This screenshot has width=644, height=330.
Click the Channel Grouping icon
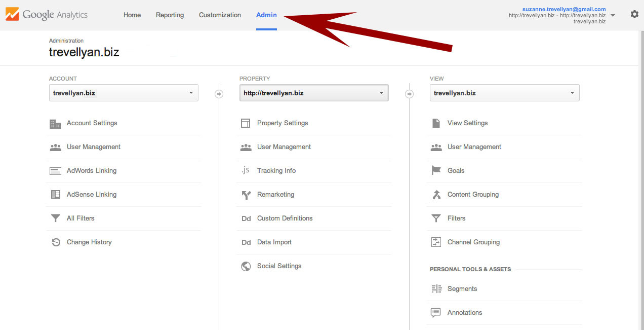[x=436, y=242]
